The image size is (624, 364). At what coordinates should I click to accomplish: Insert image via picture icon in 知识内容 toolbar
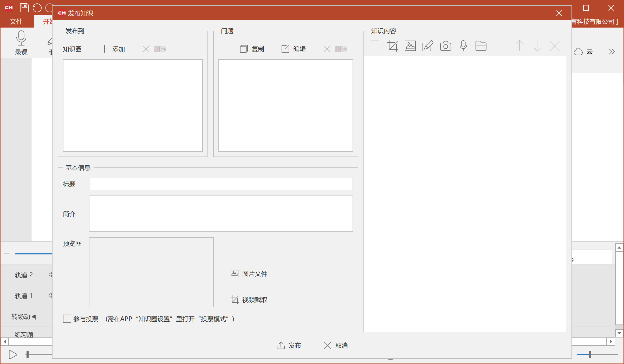(410, 46)
